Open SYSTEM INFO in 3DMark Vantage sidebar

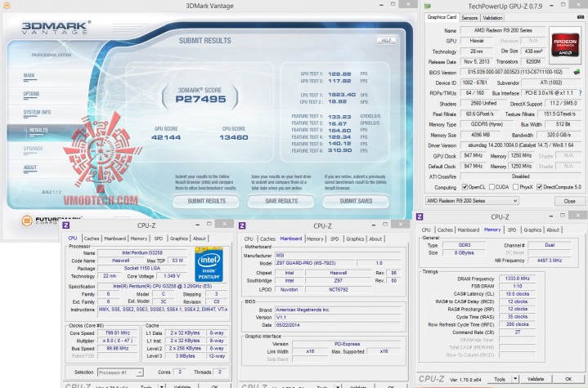pyautogui.click(x=37, y=113)
